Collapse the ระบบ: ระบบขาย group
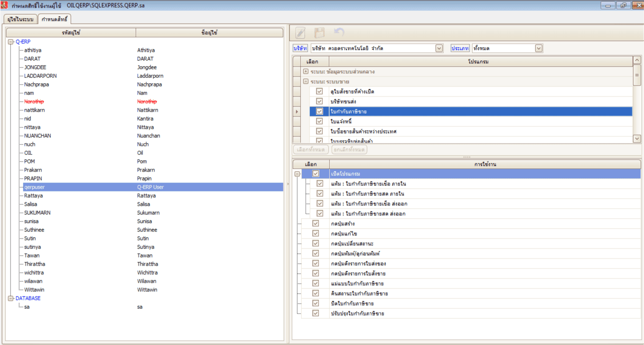The width and height of the screenshot is (644, 345). pos(306,82)
